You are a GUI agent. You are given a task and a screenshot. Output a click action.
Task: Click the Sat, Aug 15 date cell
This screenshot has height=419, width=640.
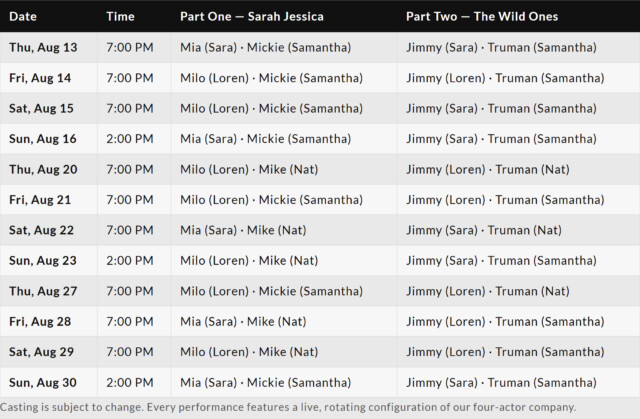point(41,108)
